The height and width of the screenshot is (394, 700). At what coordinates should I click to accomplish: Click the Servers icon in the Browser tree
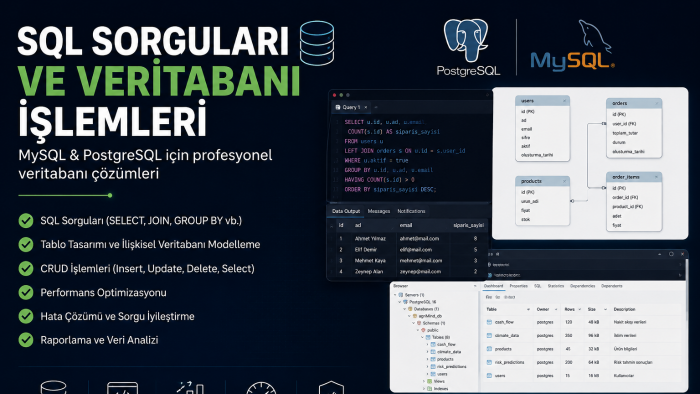pos(401,295)
